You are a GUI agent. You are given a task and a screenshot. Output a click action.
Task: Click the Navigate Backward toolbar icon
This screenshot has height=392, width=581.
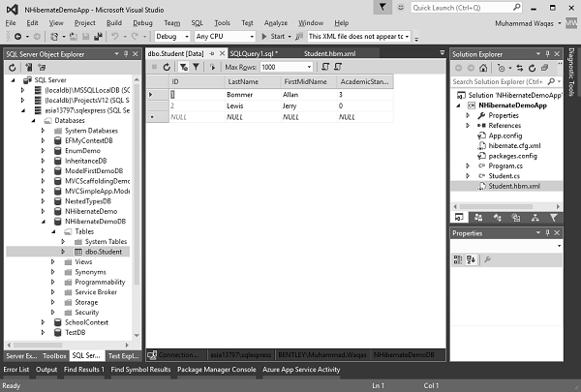pyautogui.click(x=17, y=37)
